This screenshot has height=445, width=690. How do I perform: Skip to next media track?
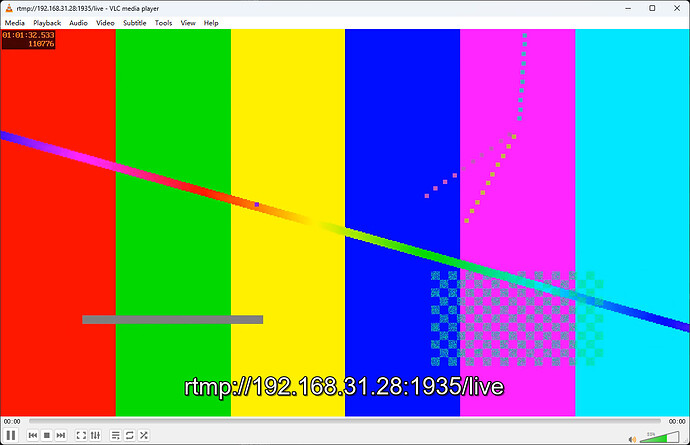point(61,435)
